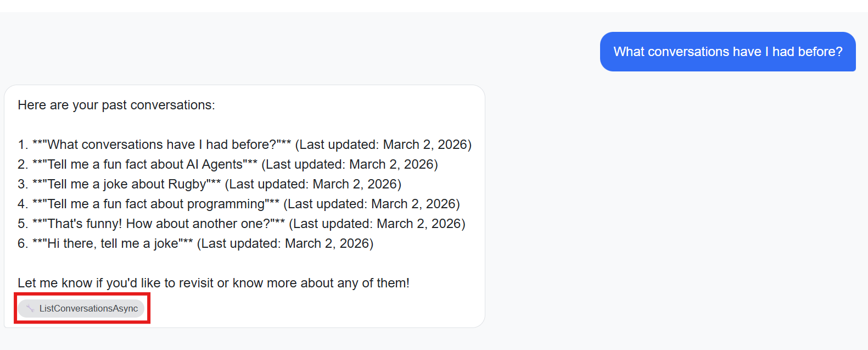Click the blue user message bubble
868x350 pixels.
tap(727, 51)
